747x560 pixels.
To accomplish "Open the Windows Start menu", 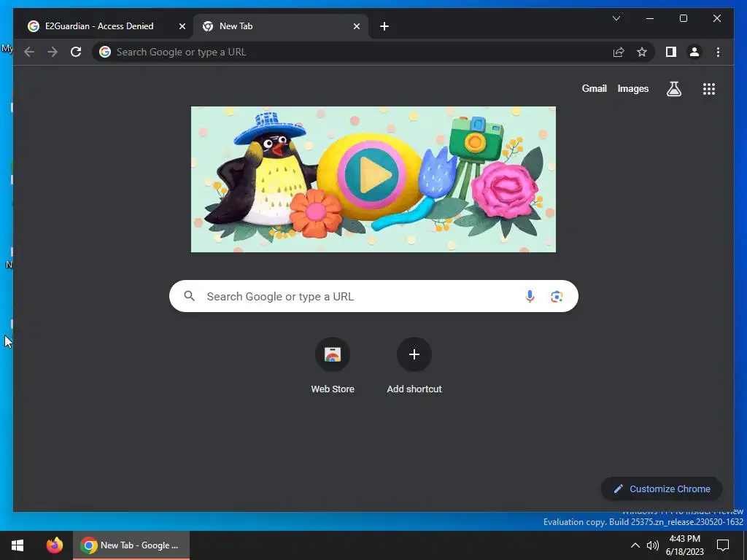I will point(18,545).
